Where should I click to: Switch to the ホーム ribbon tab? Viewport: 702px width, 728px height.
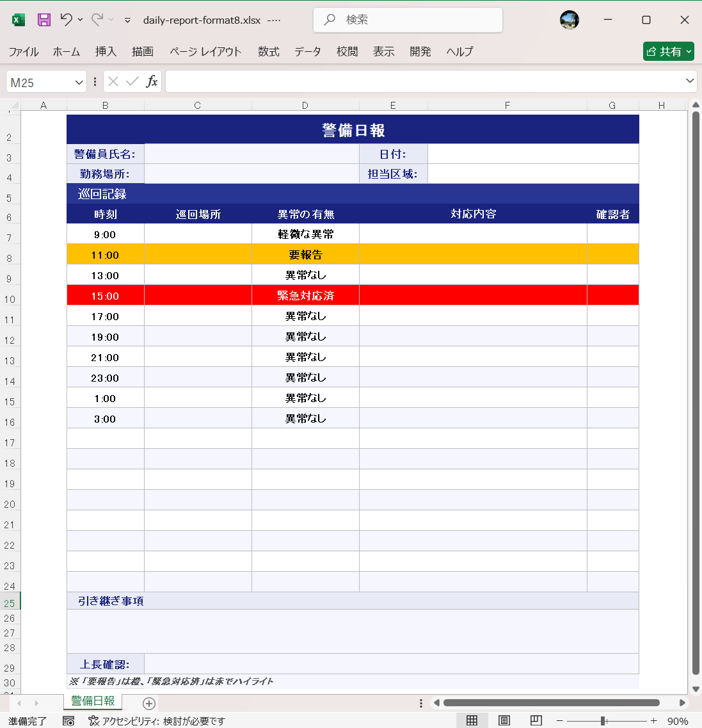(67, 51)
